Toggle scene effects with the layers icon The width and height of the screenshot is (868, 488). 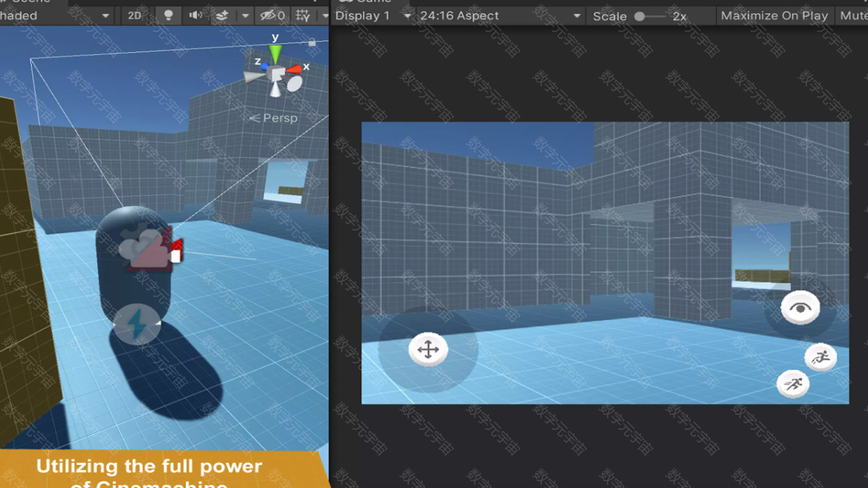pos(222,16)
